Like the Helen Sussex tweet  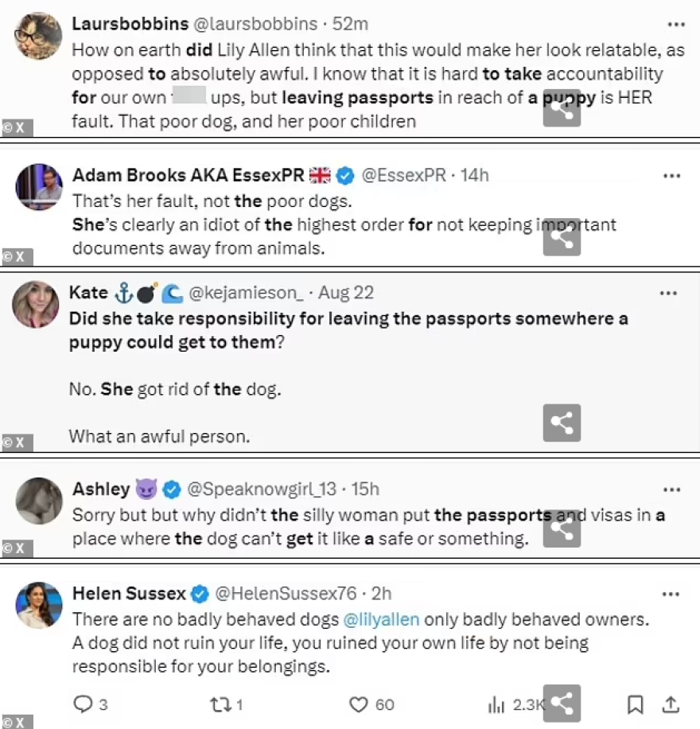[360, 704]
